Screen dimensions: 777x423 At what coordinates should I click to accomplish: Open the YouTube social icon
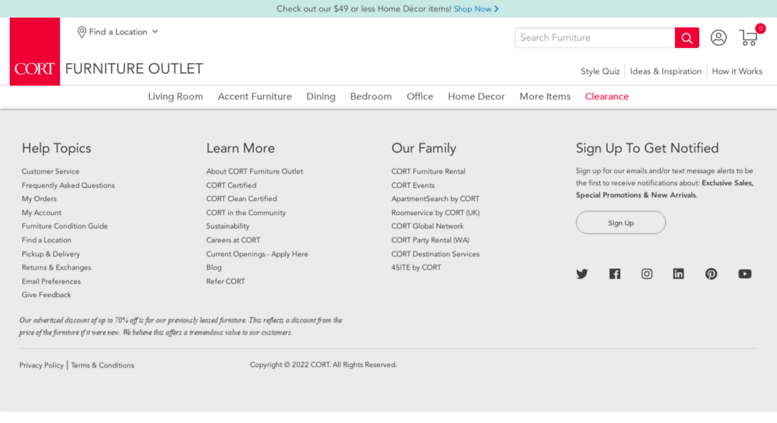coord(745,274)
